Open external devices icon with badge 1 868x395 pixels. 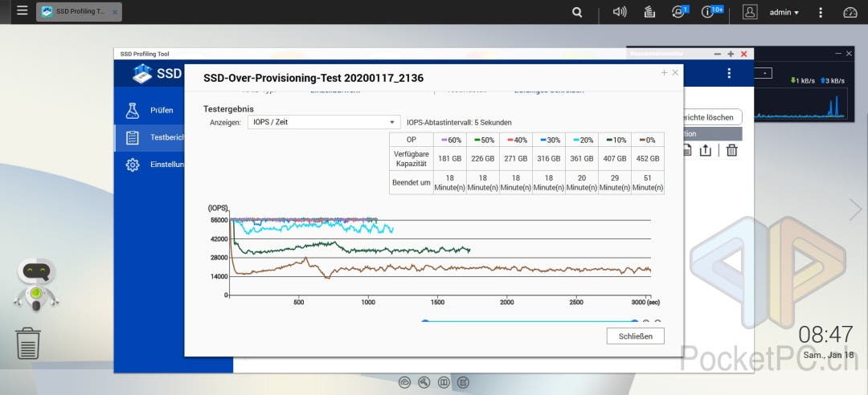pyautogui.click(x=679, y=11)
